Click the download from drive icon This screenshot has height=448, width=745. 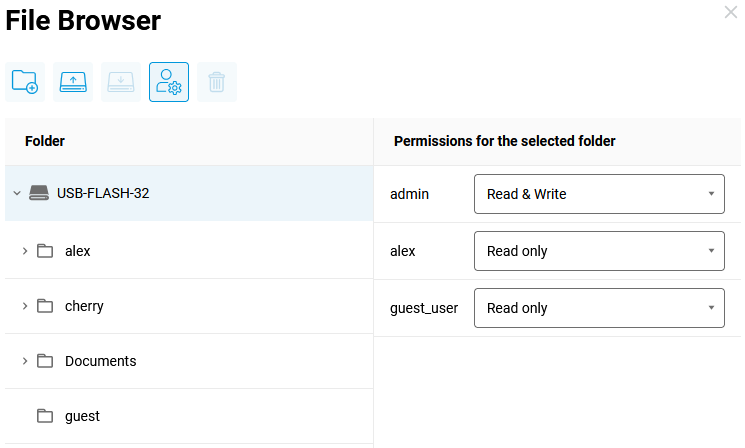[x=121, y=82]
